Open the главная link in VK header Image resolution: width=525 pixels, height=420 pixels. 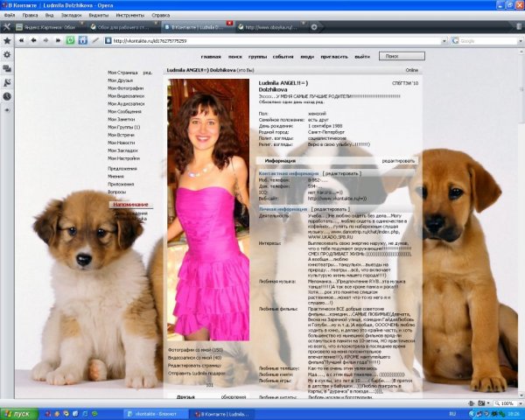[211, 57]
